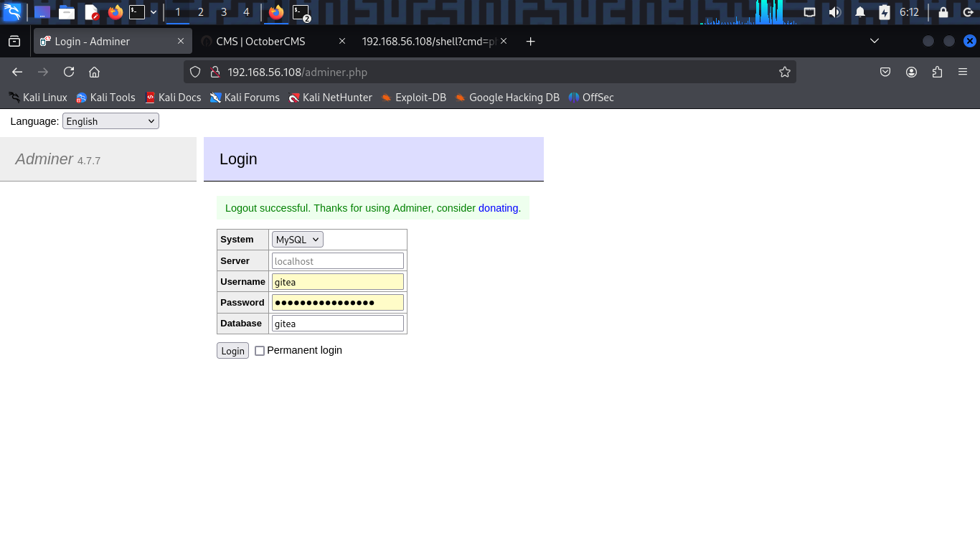
Task: Click the tracking protection shield icon
Action: 195,72
